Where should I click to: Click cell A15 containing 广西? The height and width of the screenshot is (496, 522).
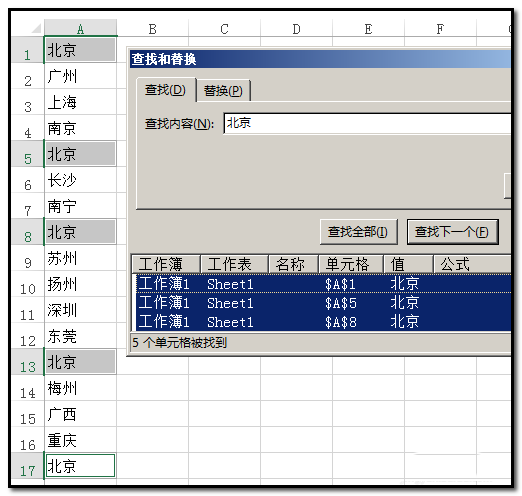tap(80, 414)
